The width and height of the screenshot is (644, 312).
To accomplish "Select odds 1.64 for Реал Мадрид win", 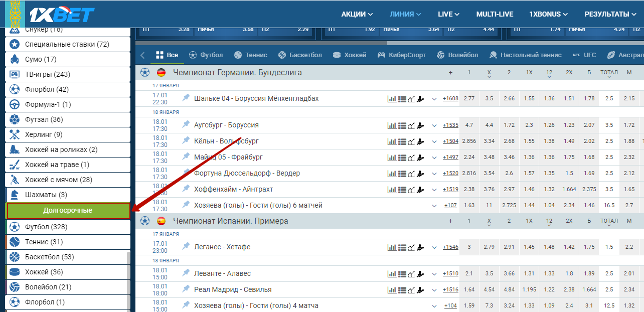I will coord(469,290).
